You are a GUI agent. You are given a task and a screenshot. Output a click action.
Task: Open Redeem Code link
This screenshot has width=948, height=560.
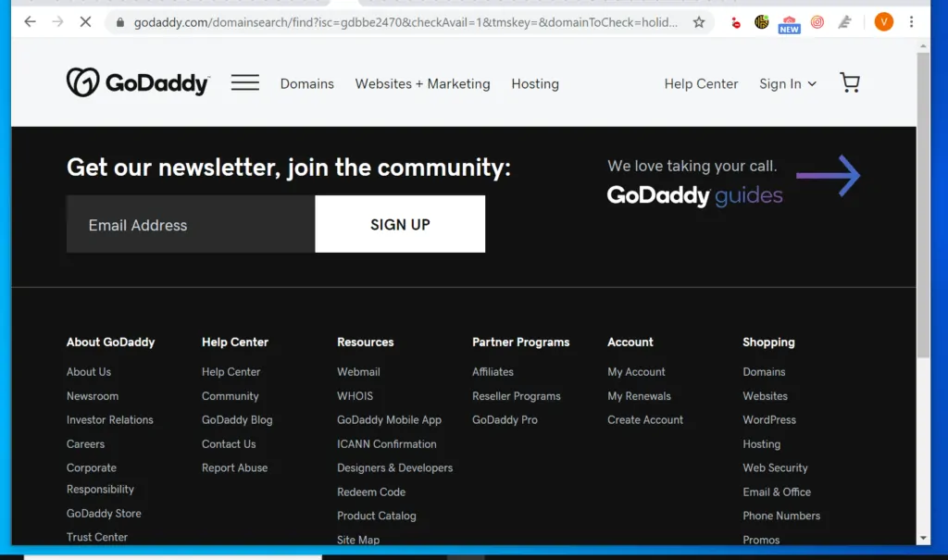371,492
